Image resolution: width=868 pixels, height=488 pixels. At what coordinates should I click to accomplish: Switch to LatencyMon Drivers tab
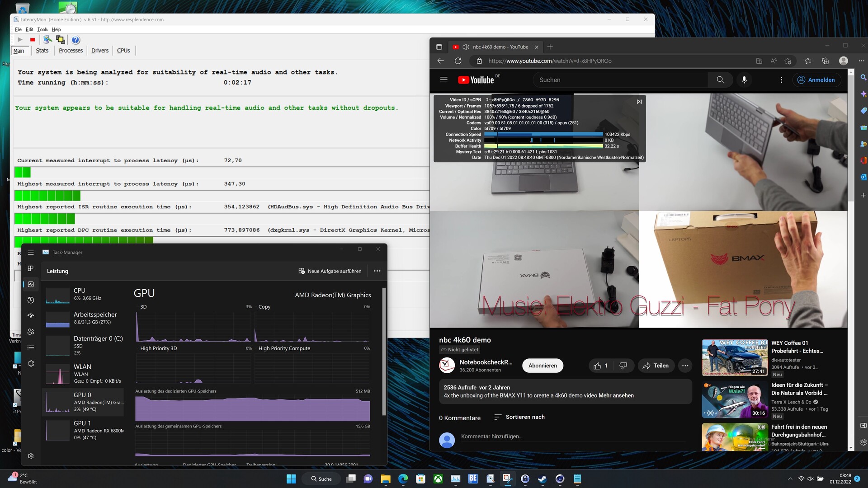point(100,51)
